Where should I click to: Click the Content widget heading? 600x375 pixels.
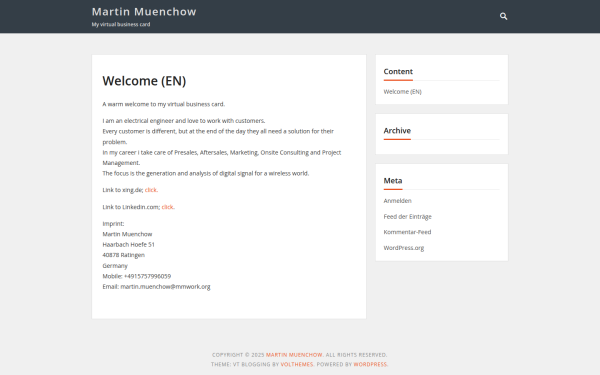coord(398,72)
